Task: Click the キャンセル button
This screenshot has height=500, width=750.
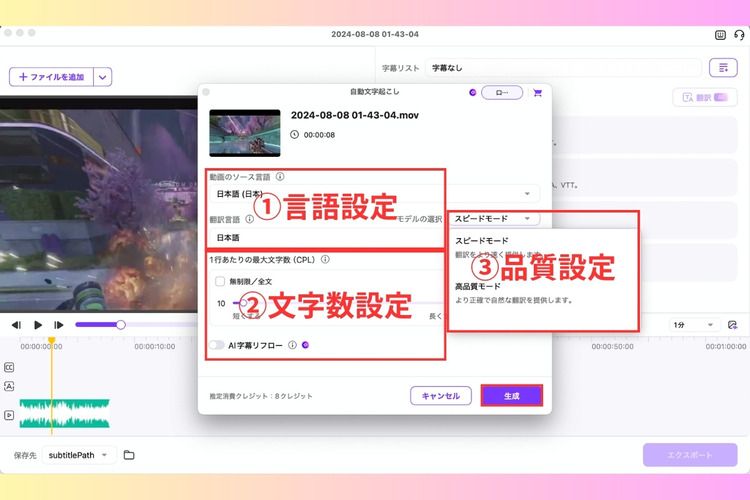Action: click(441, 396)
